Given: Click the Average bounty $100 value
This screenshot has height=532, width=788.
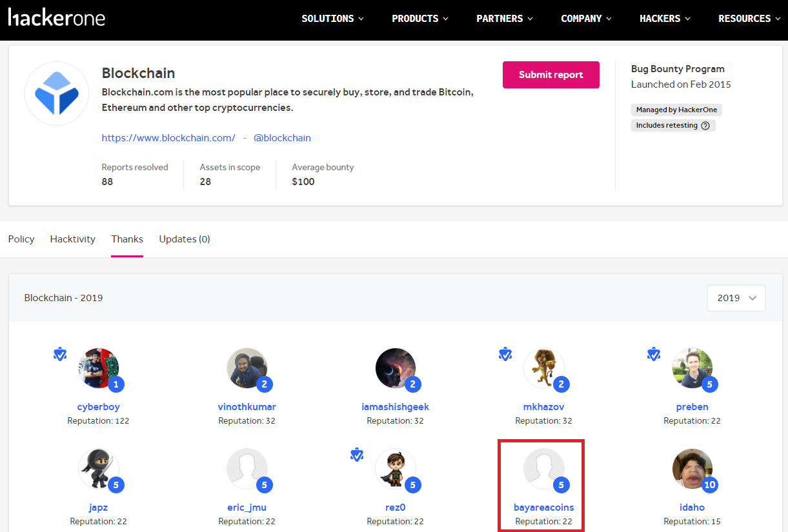Looking at the screenshot, I should (303, 182).
